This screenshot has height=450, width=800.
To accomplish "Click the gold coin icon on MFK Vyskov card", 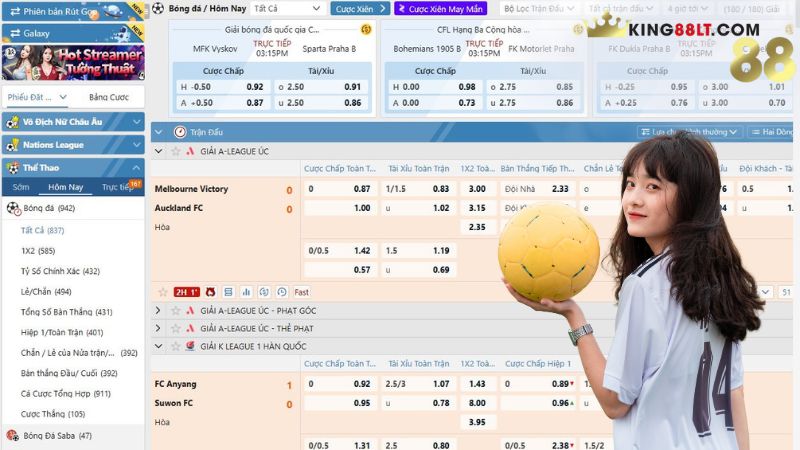I will [x=366, y=30].
